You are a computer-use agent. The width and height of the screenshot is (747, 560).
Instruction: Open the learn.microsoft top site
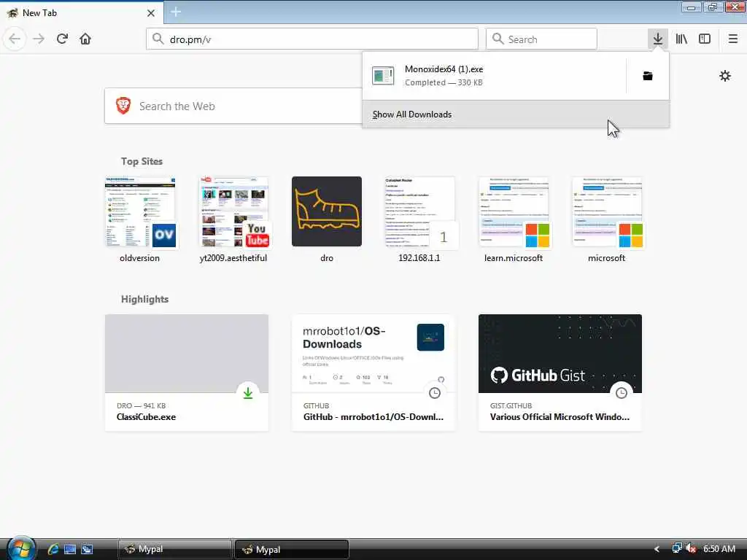pos(514,220)
